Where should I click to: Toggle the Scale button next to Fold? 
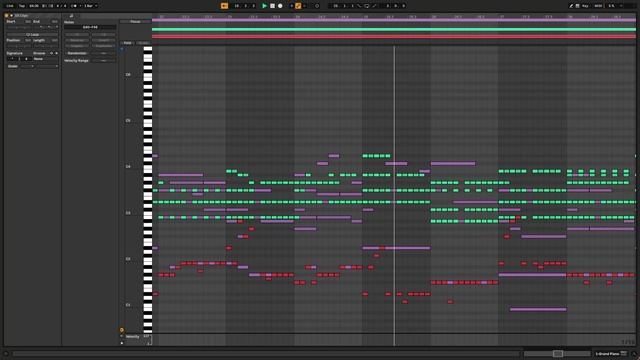tap(143, 42)
